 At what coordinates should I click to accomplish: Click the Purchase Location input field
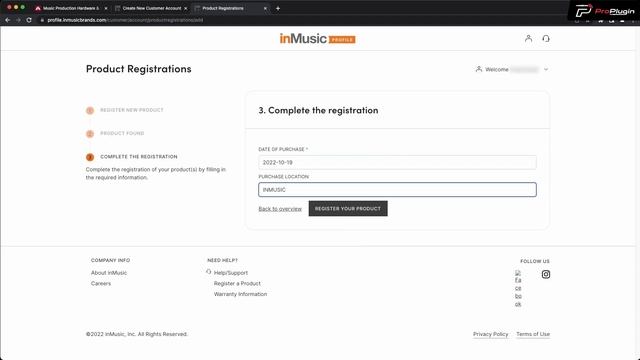pyautogui.click(x=397, y=190)
